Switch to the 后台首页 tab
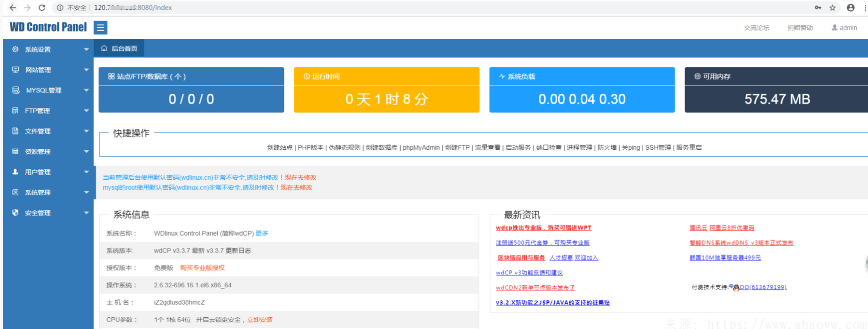The width and height of the screenshot is (868, 329). point(119,48)
